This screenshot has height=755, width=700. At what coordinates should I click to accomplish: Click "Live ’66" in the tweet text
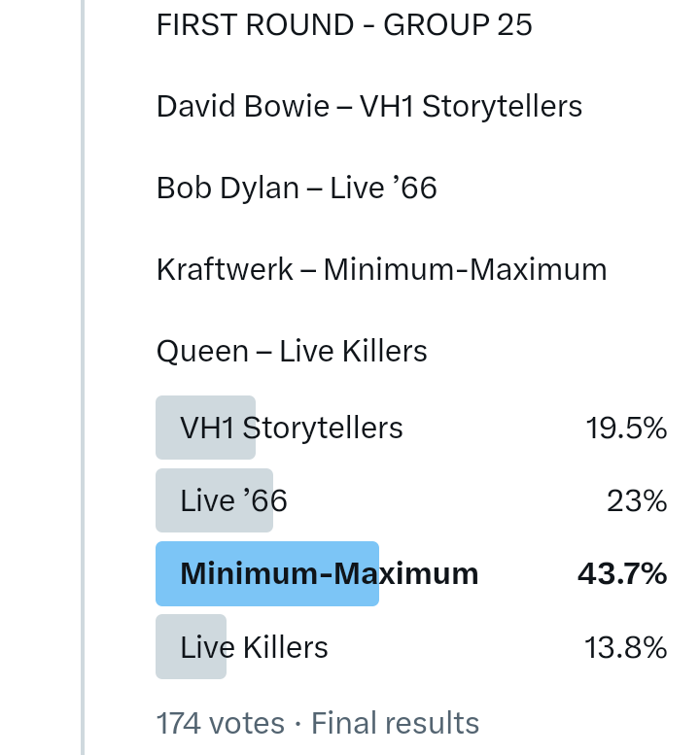(x=383, y=188)
